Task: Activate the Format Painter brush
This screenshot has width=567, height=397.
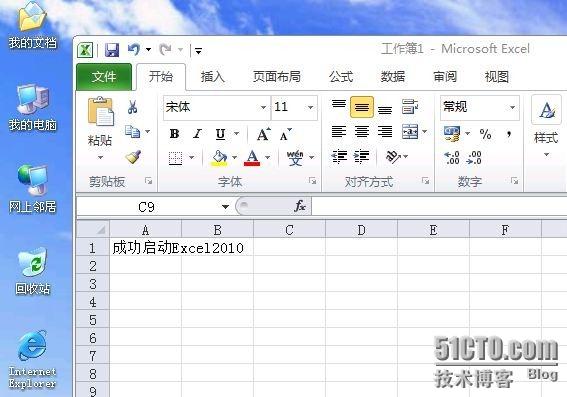Action: [x=133, y=157]
